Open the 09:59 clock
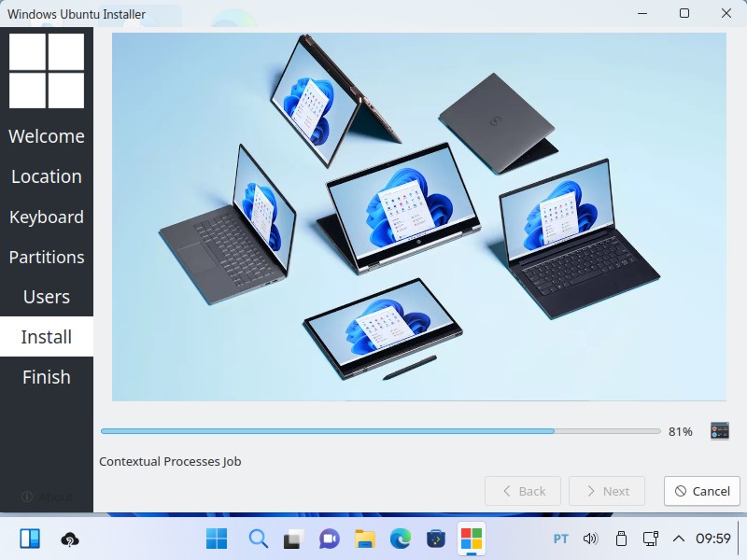This screenshot has height=560, width=747. 713,539
